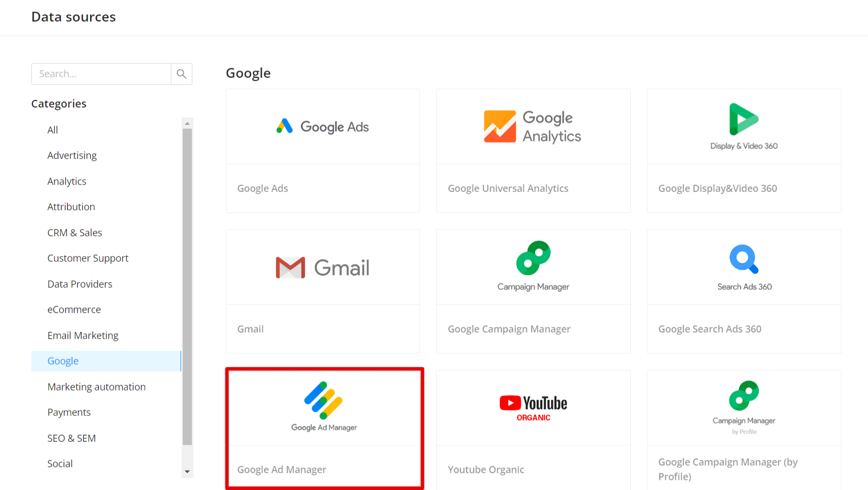
Task: Select the Advertising category
Action: (x=72, y=155)
